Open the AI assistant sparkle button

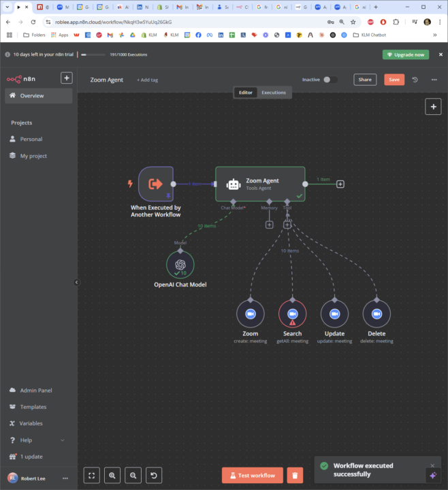tap(433, 475)
